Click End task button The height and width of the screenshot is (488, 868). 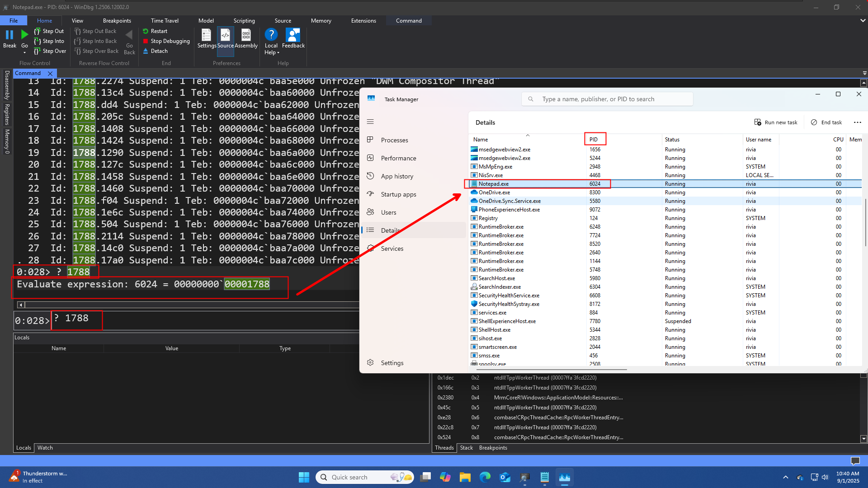pyautogui.click(x=826, y=122)
